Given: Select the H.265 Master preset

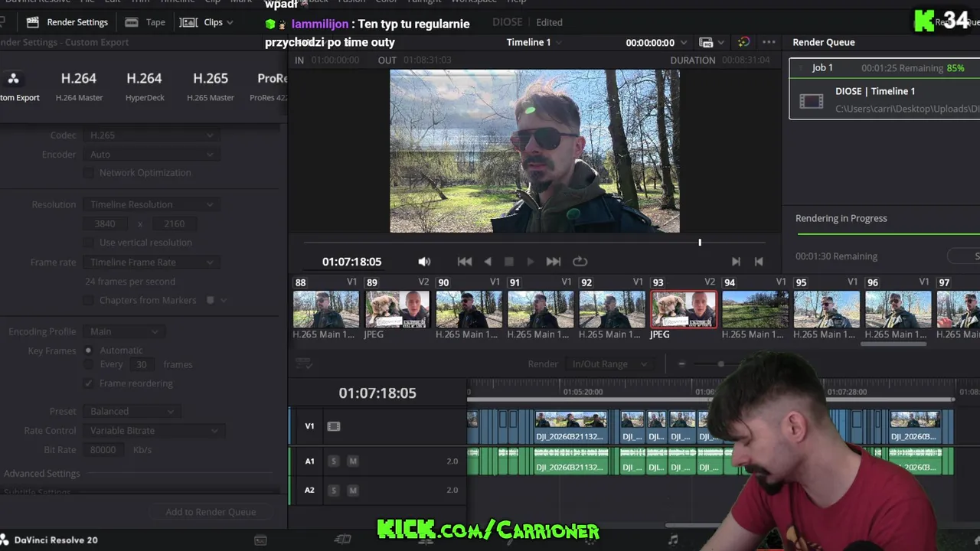Looking at the screenshot, I should click(x=211, y=86).
